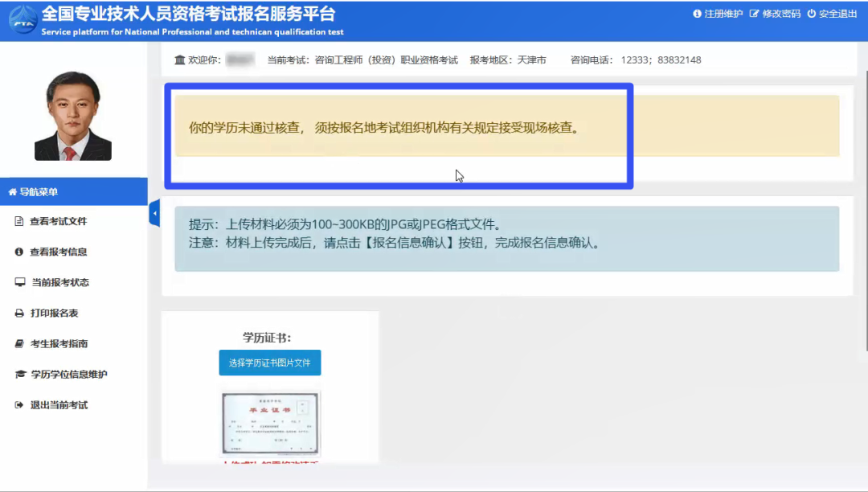Click the 修改密码 edit icon

pos(754,14)
